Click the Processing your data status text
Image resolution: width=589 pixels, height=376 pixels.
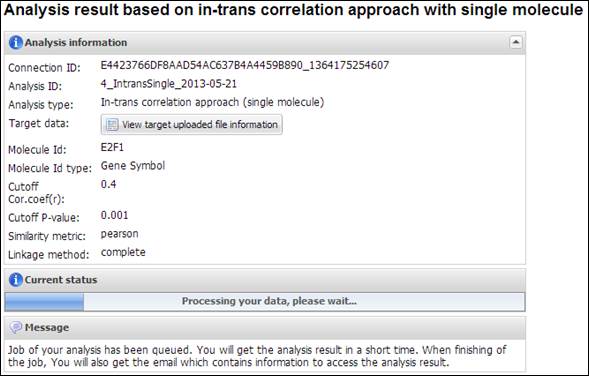click(x=269, y=301)
